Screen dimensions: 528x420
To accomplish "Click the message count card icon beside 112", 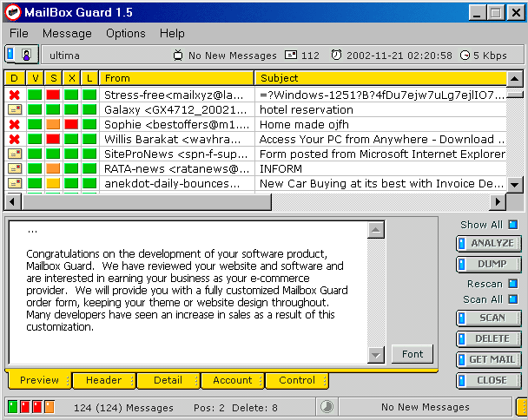I will (x=291, y=55).
